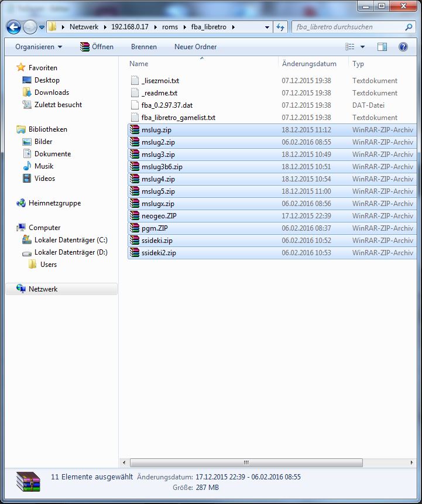The height and width of the screenshot is (504, 422).
Task: Open the Help question mark icon
Action: coord(403,47)
